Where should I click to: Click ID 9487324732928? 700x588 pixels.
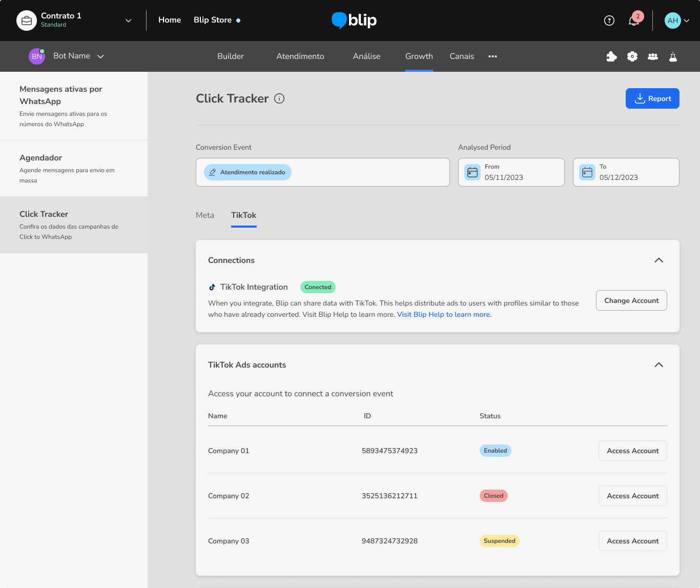[x=389, y=541]
